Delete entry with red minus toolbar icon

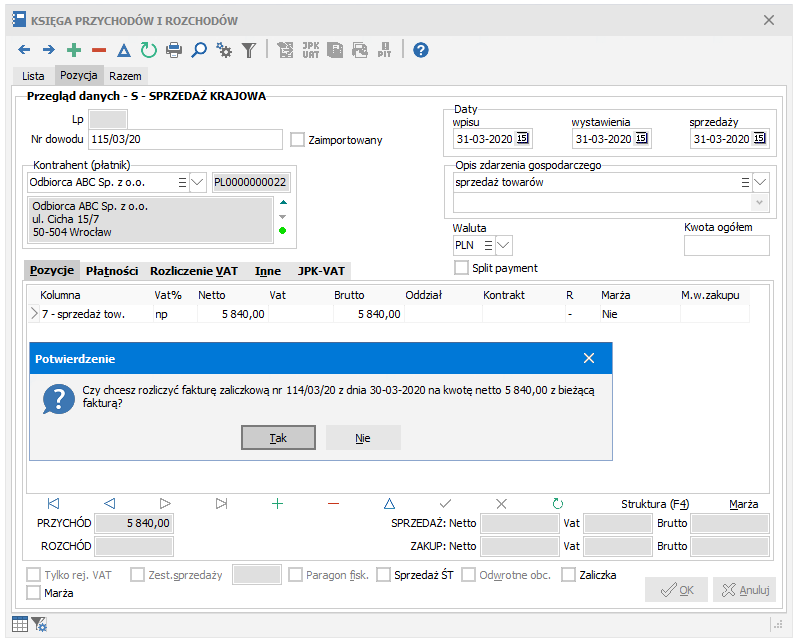tap(99, 50)
